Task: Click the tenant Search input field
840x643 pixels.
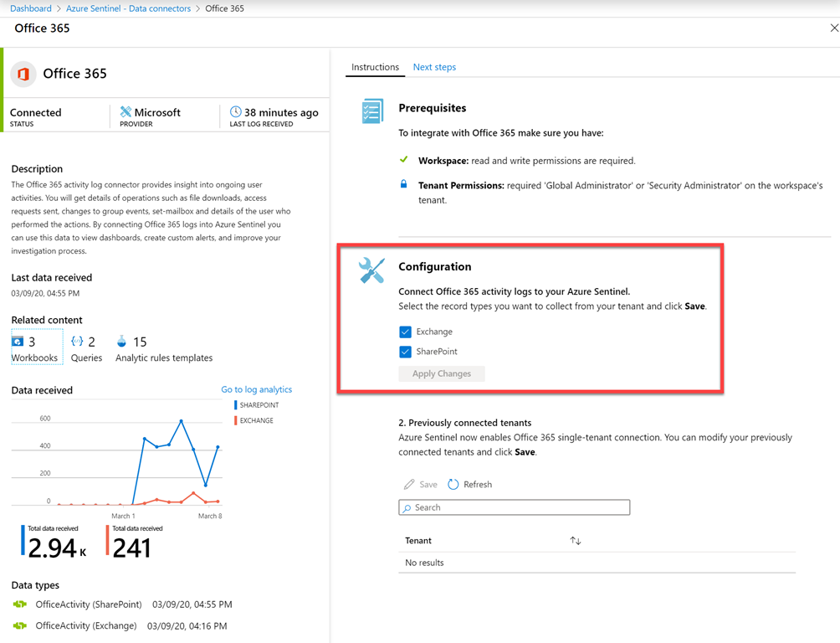Action: [x=515, y=507]
